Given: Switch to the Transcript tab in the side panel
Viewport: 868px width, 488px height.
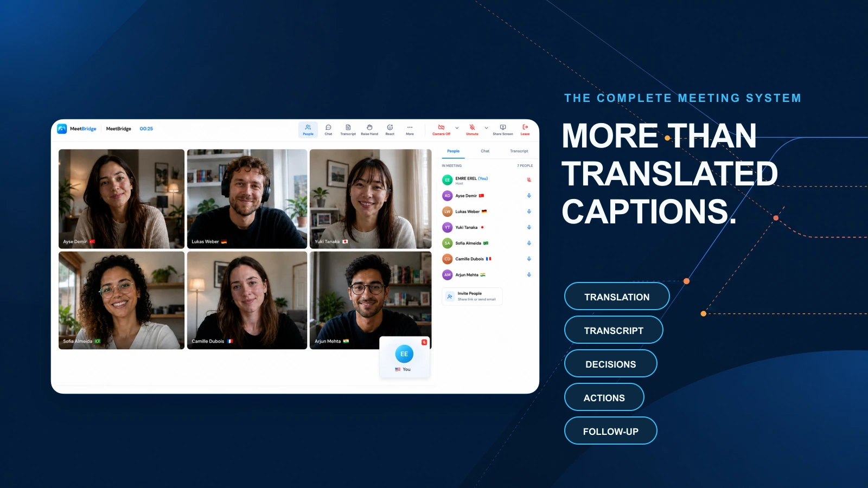Looking at the screenshot, I should pyautogui.click(x=519, y=151).
